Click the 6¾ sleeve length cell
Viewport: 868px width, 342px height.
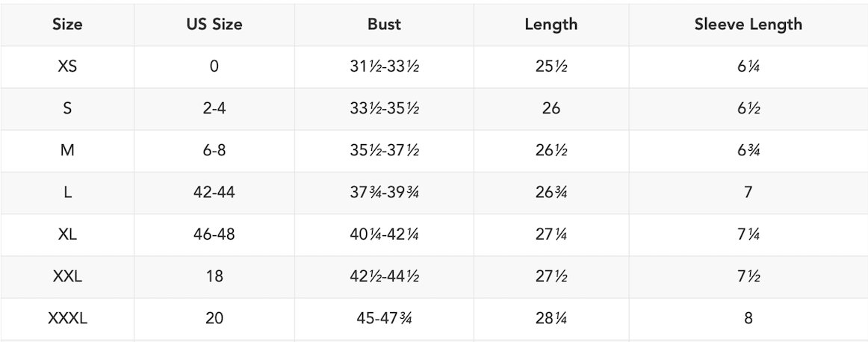[x=748, y=151]
